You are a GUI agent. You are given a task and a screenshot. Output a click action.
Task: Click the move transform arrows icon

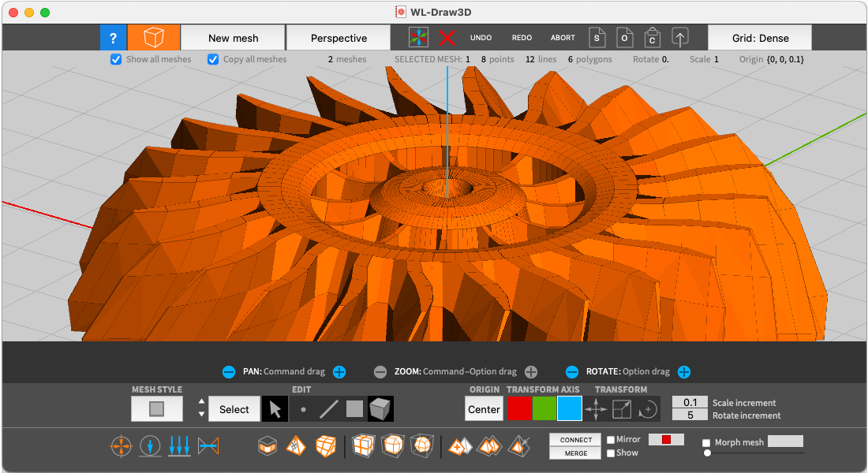coord(596,409)
